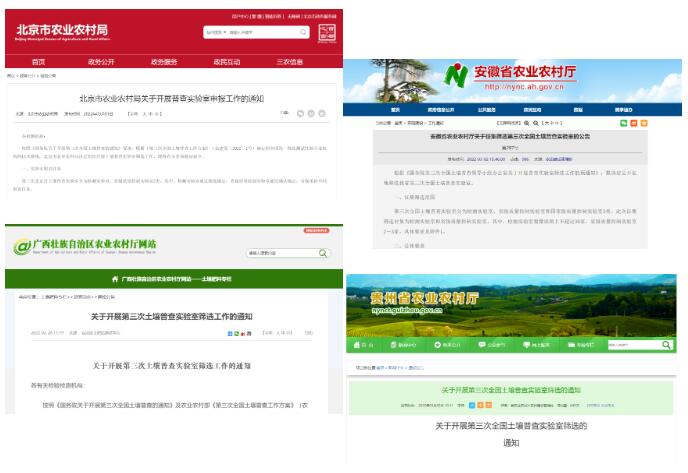Click the 北京市农业农村局 site title
This screenshot has height=473, width=688.
click(x=62, y=30)
